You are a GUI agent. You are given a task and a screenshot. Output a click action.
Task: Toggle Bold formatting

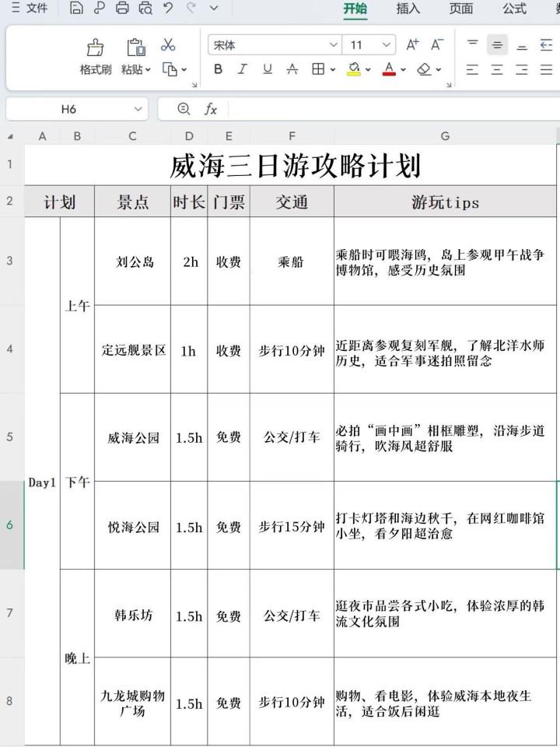(x=218, y=69)
